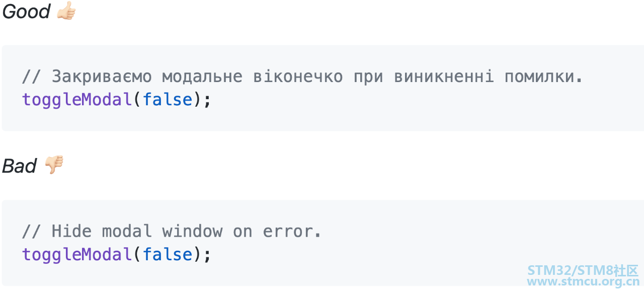Screen dimensions: 644x293
Task: Click toggleModal in the Bad code block
Action: [77, 254]
